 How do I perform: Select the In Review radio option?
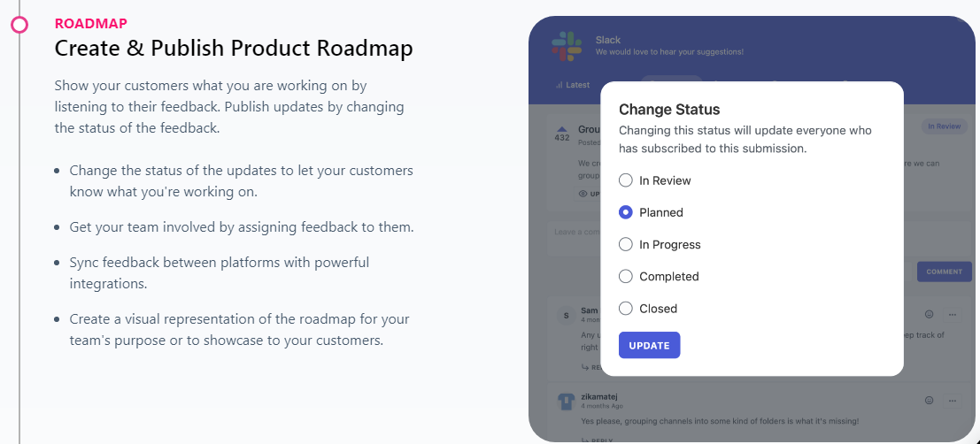[x=626, y=180]
